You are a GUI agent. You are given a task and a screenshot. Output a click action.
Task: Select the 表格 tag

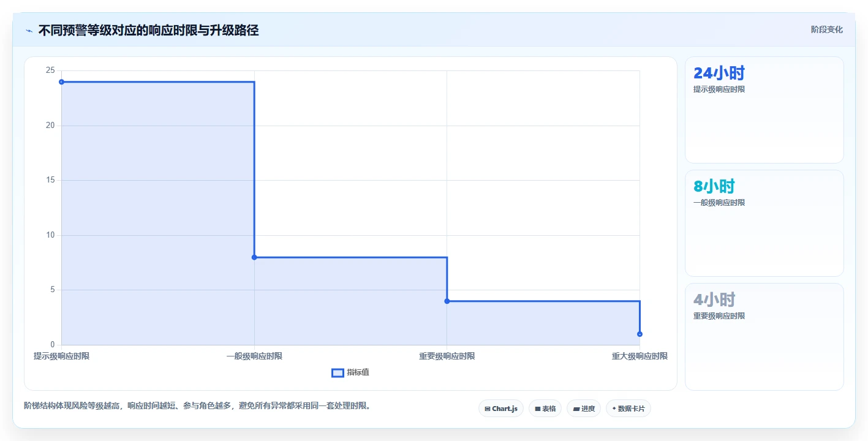tap(545, 409)
